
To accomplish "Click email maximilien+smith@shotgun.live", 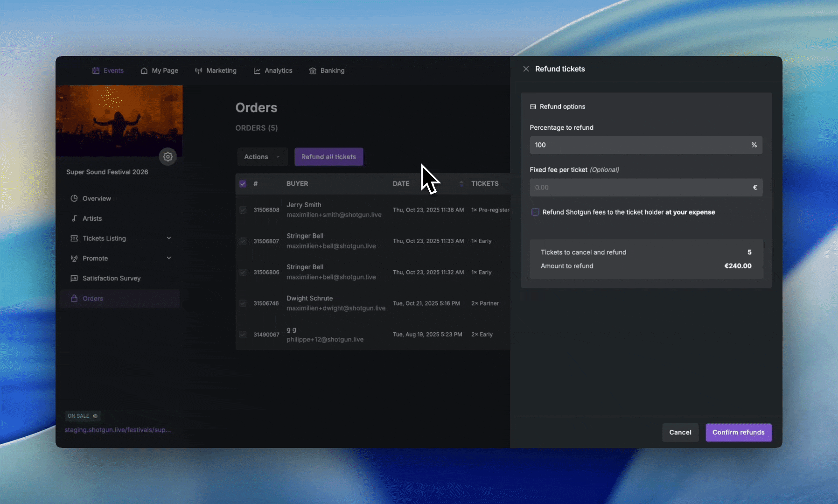I will click(x=334, y=215).
